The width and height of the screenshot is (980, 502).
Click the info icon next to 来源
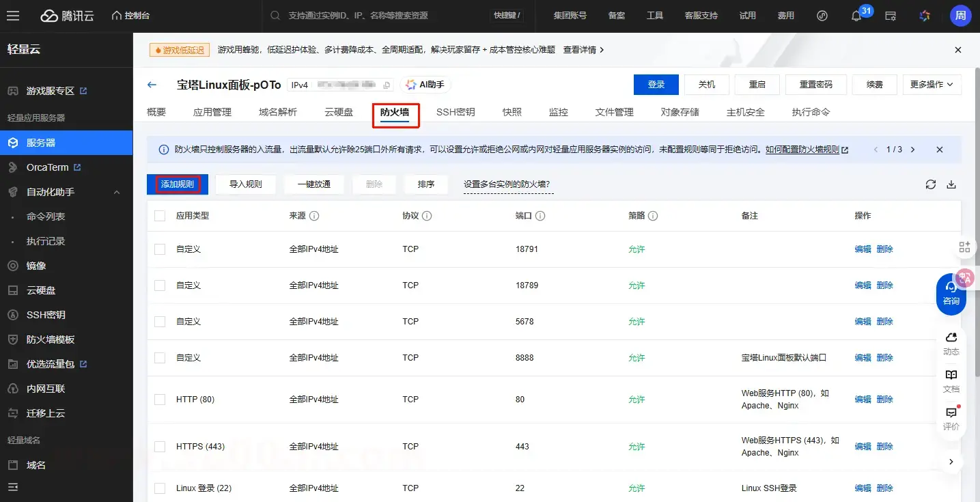pyautogui.click(x=314, y=216)
